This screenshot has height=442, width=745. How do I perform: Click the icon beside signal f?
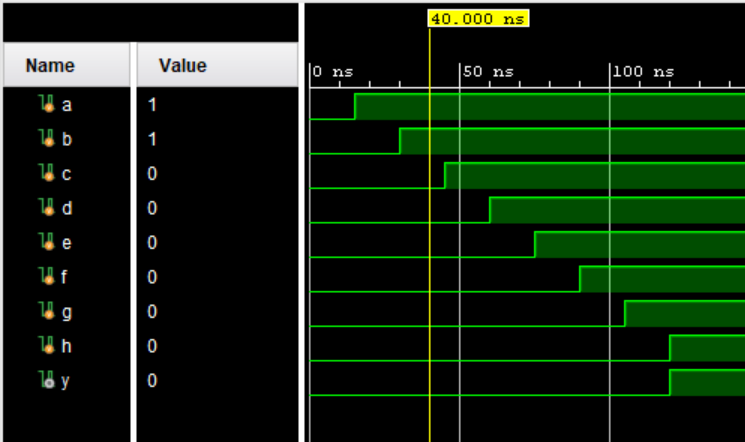pos(46,277)
